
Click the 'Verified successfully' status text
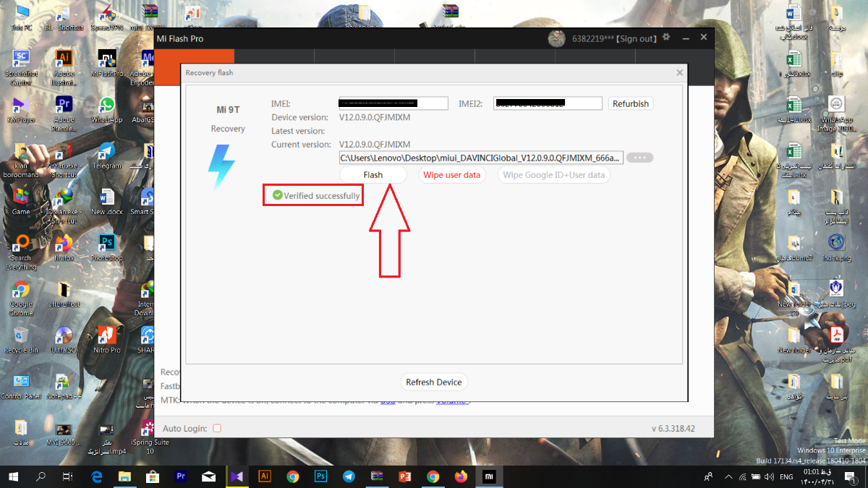click(x=321, y=195)
